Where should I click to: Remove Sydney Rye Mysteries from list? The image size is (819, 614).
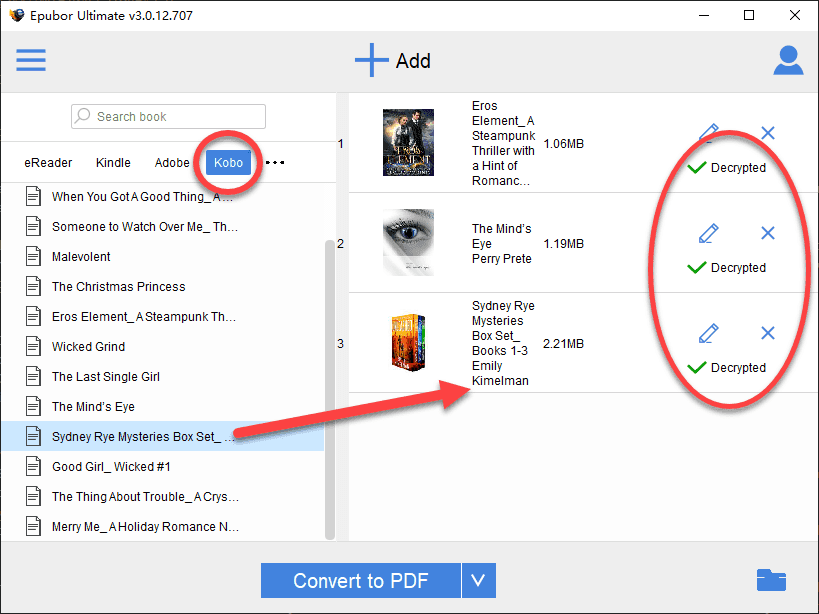click(x=768, y=333)
